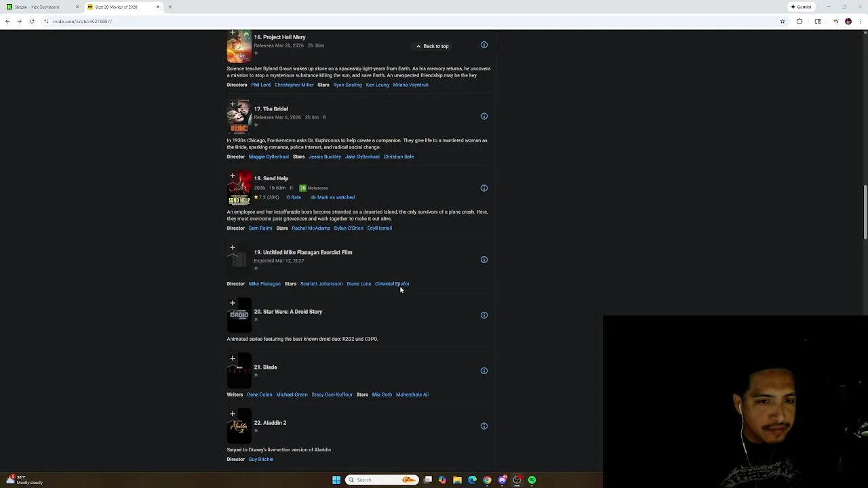The height and width of the screenshot is (488, 868).
Task: Open Untitled Mike Flanagan Exorcist Film title
Action: coord(302,252)
